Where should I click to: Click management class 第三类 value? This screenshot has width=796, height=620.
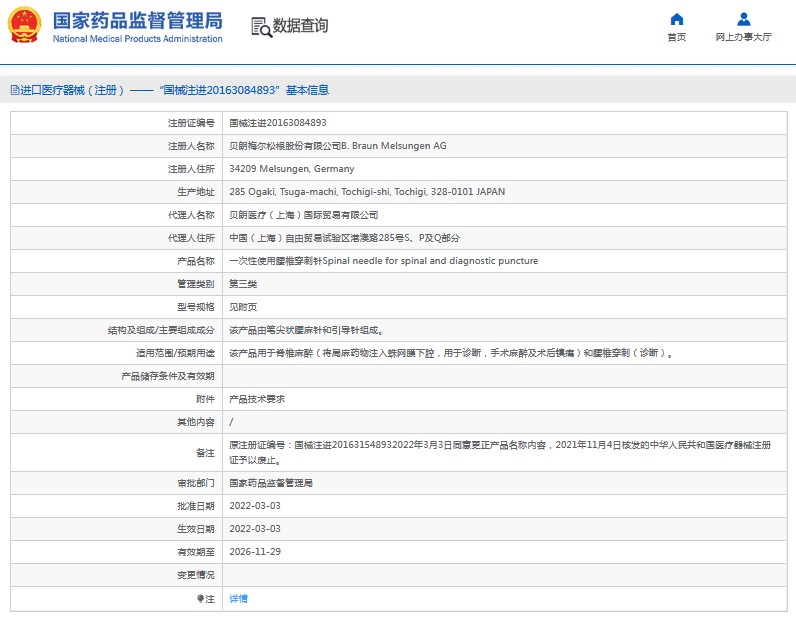pos(243,284)
